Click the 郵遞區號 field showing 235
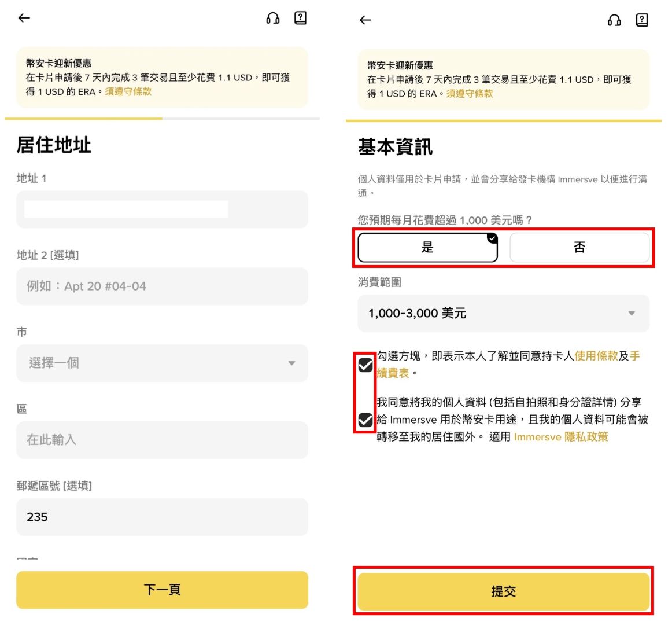The width and height of the screenshot is (672, 625). pos(162,516)
